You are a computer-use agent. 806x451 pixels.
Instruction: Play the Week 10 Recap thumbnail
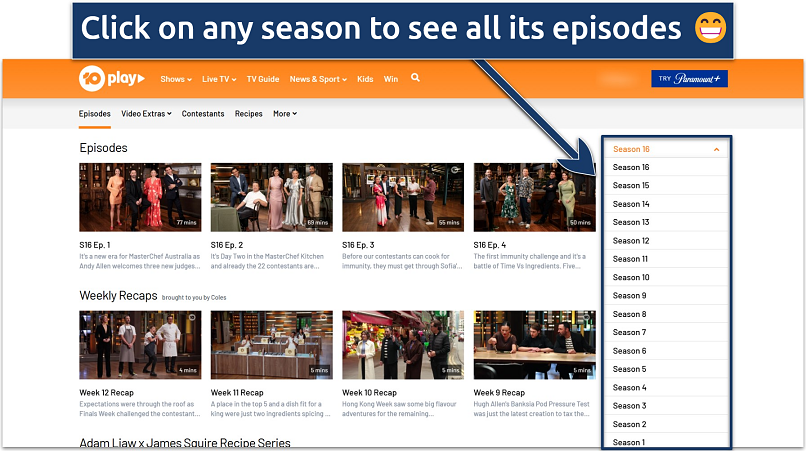403,345
